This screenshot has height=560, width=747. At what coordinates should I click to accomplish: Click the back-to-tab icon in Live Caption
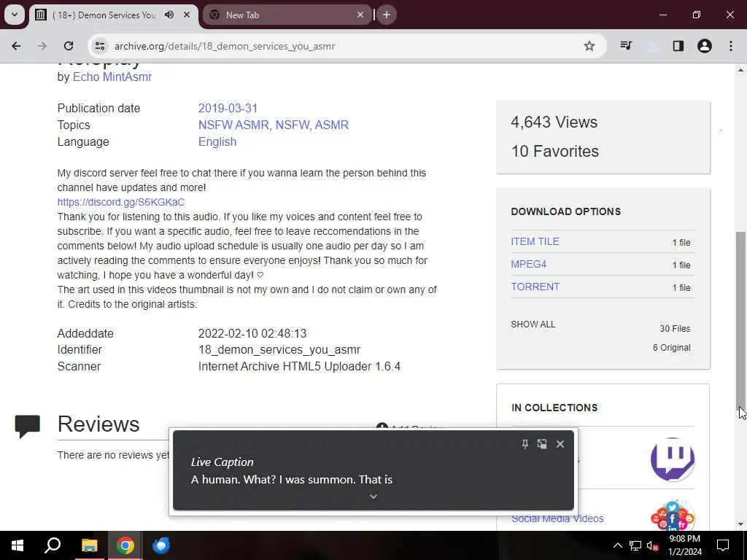[542, 444]
